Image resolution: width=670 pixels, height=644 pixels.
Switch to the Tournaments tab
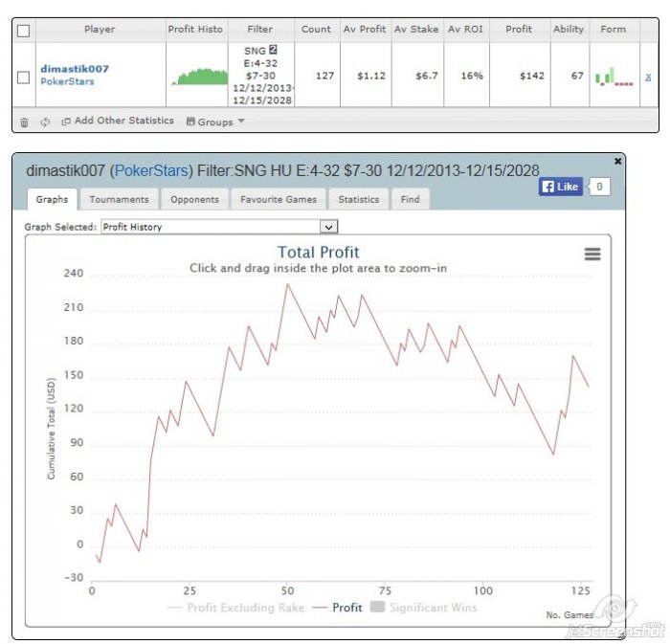click(120, 199)
